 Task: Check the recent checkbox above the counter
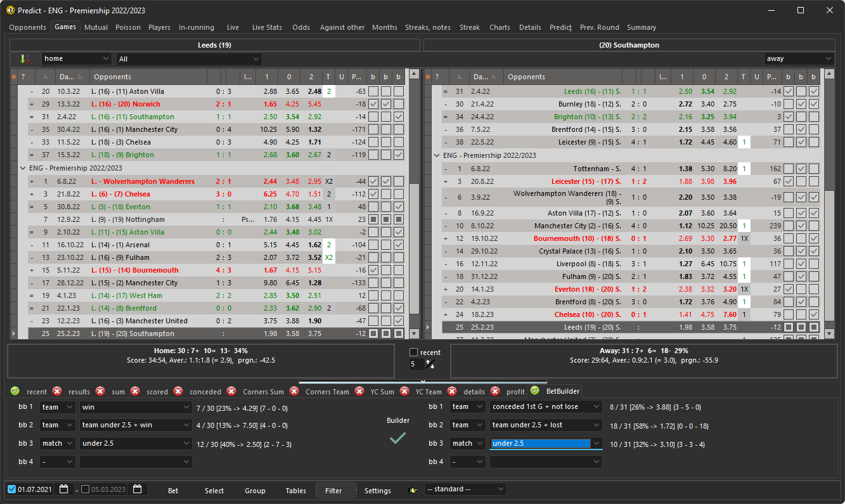(414, 352)
